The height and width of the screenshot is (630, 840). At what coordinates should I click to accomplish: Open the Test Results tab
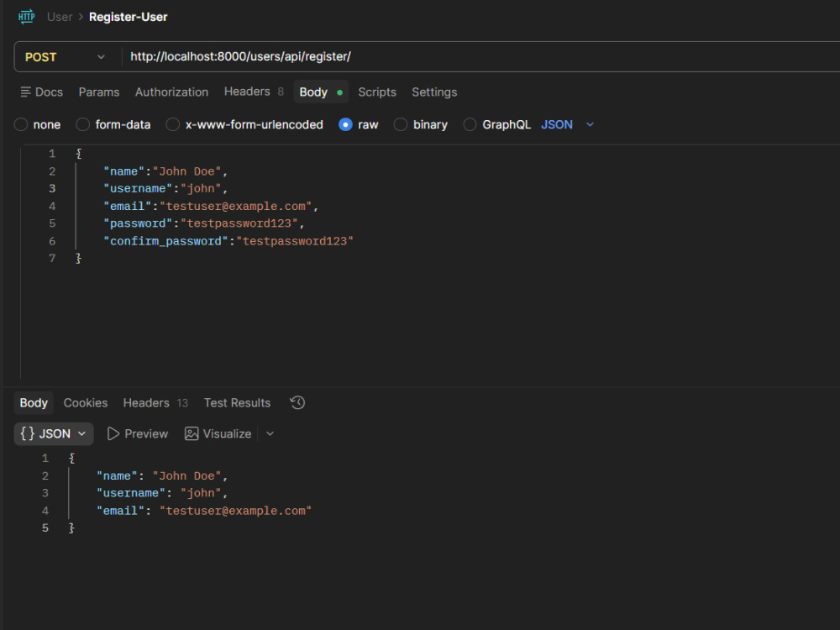tap(238, 403)
